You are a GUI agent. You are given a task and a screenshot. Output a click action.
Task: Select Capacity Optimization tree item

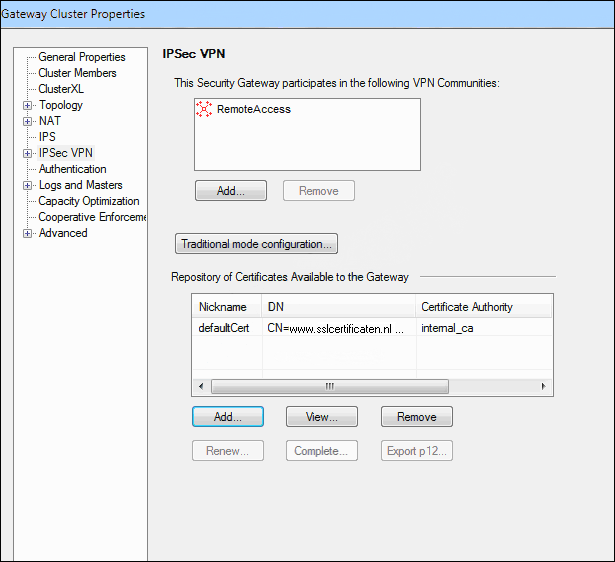[x=88, y=201]
